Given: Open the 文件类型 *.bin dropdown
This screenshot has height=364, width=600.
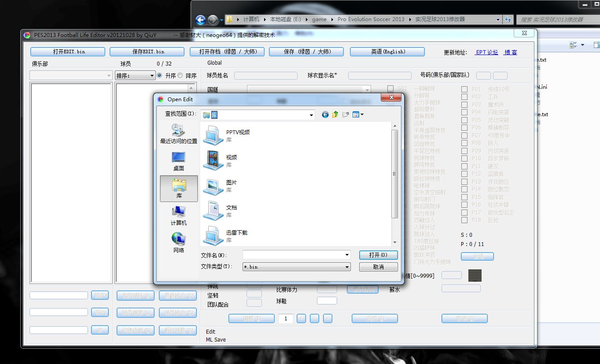Looking at the screenshot, I should pyautogui.click(x=347, y=267).
